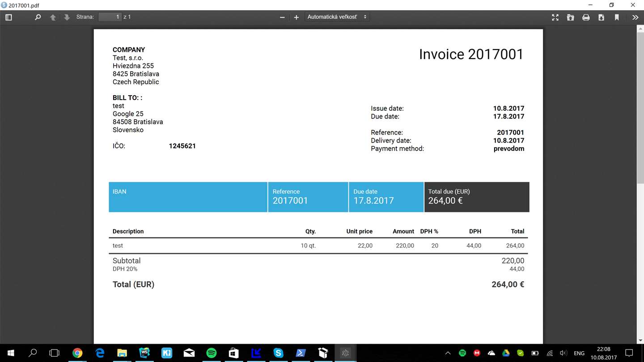The width and height of the screenshot is (644, 362).
Task: Show hidden system tray icons
Action: [448, 353]
